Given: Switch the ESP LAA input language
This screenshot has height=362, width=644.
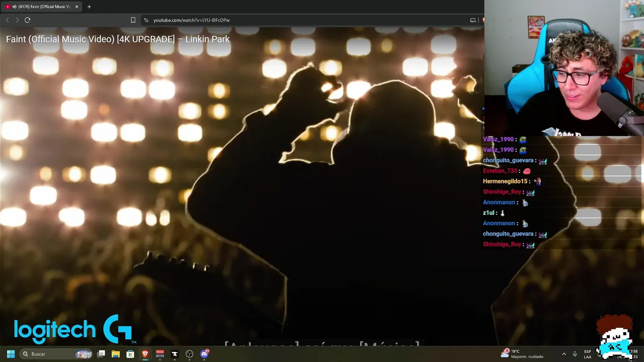Looking at the screenshot, I should (588, 354).
